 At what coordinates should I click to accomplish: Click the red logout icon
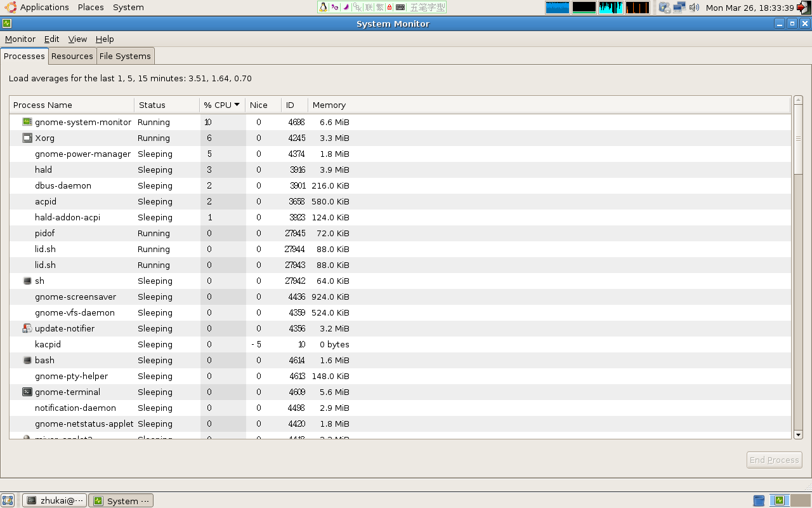[804, 8]
